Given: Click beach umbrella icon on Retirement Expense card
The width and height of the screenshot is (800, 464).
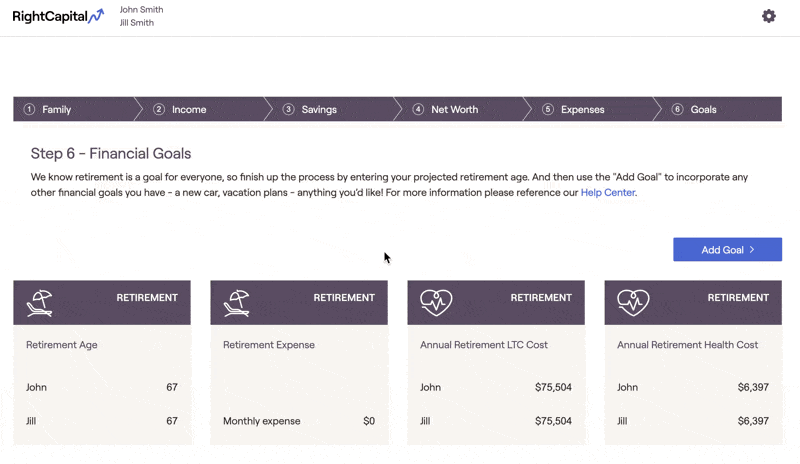Looking at the screenshot, I should pos(236,303).
